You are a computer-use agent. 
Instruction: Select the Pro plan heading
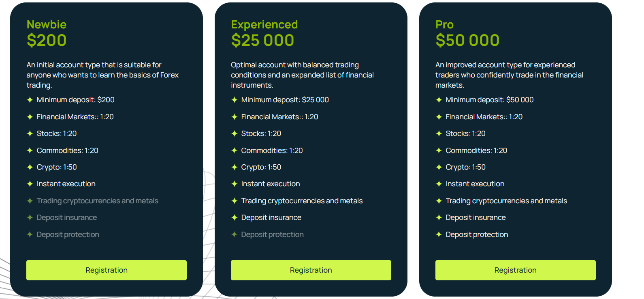[444, 25]
